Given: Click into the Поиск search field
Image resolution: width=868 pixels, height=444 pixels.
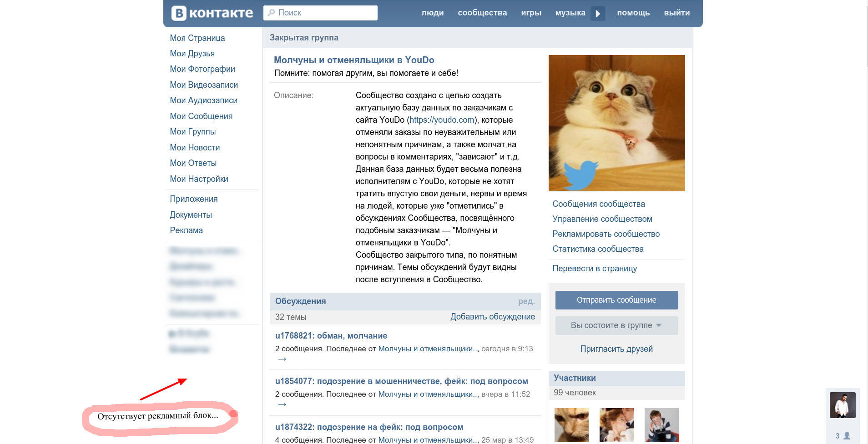Looking at the screenshot, I should pyautogui.click(x=320, y=13).
